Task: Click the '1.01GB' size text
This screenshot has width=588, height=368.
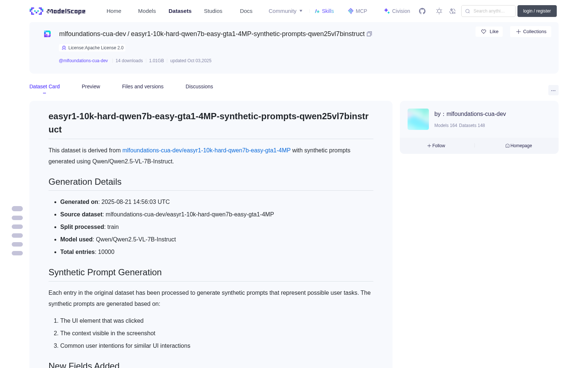Action: tap(157, 61)
